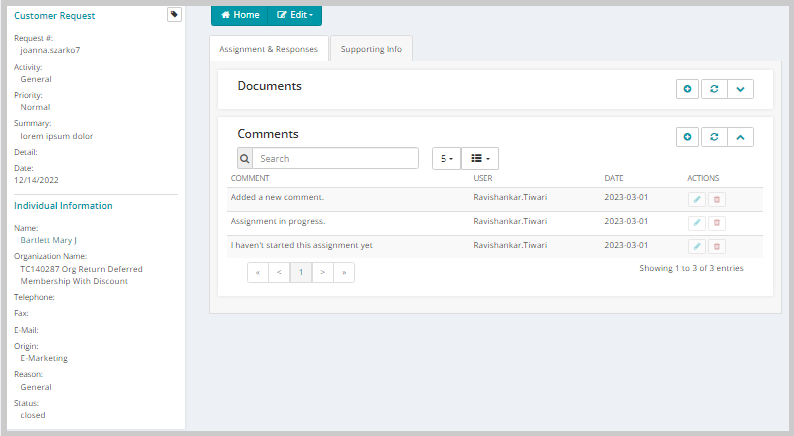Go to next page of comments
794x436 pixels.
323,272
